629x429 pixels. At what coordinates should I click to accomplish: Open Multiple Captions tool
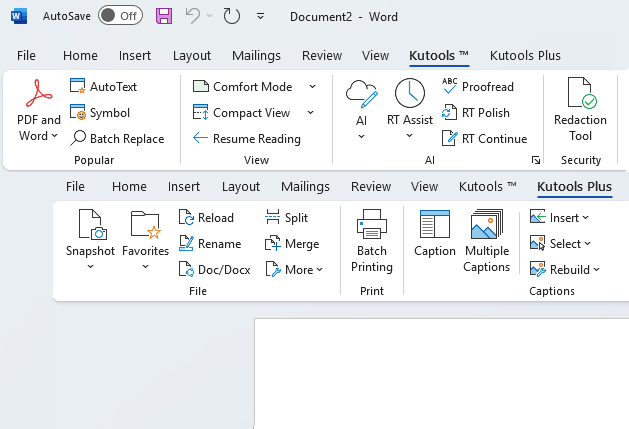tap(487, 241)
